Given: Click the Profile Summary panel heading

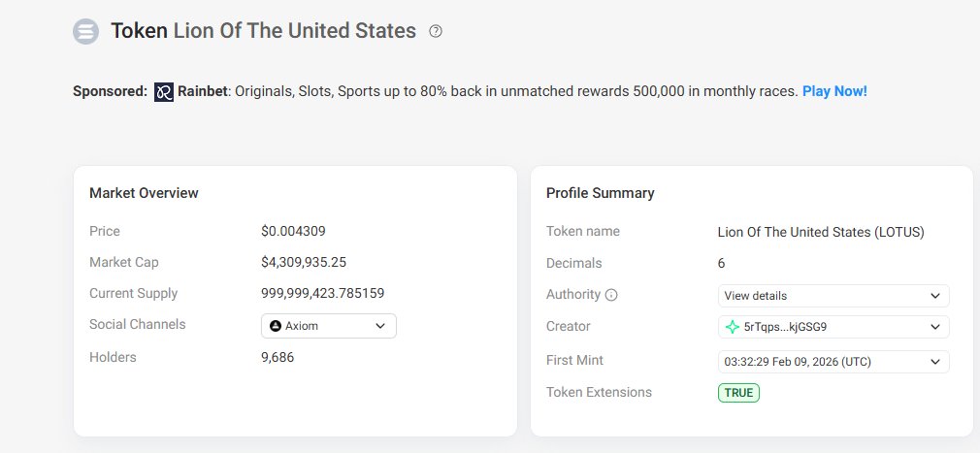Looking at the screenshot, I should 601,193.
